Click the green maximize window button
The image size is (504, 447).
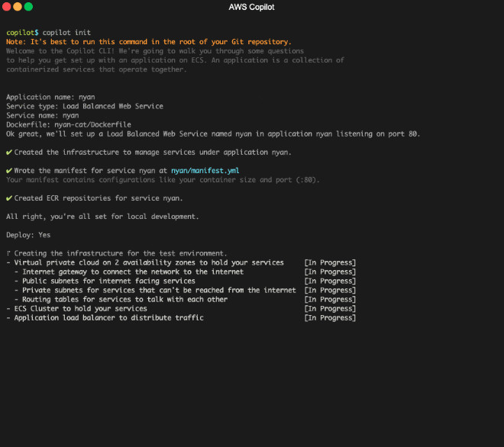point(28,6)
